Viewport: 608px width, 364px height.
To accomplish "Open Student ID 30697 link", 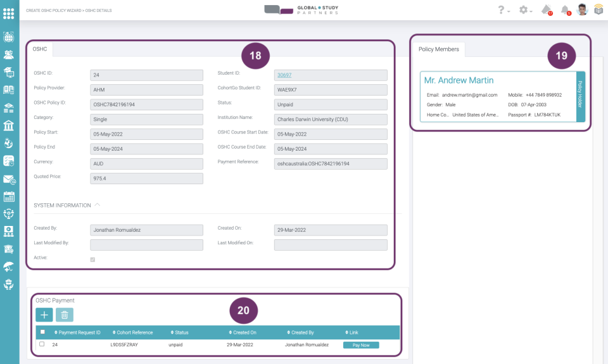I will (x=285, y=75).
